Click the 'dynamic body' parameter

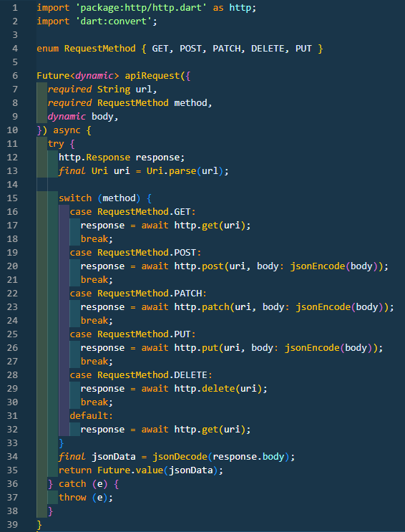[80, 117]
